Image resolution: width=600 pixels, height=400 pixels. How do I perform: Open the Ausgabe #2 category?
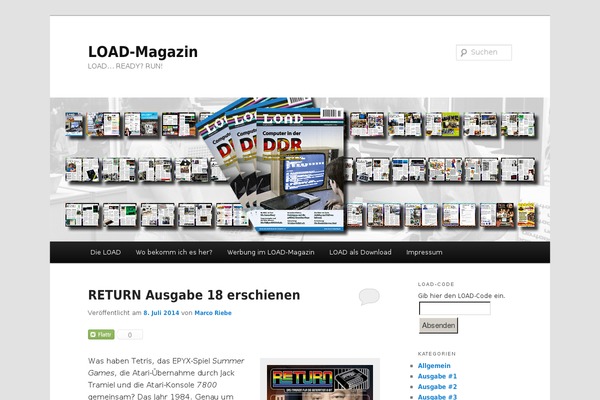[x=437, y=387]
